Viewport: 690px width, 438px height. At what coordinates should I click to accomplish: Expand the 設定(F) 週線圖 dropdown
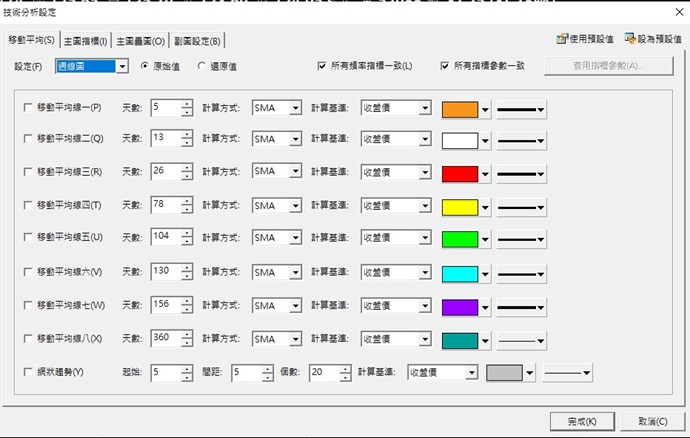[122, 66]
